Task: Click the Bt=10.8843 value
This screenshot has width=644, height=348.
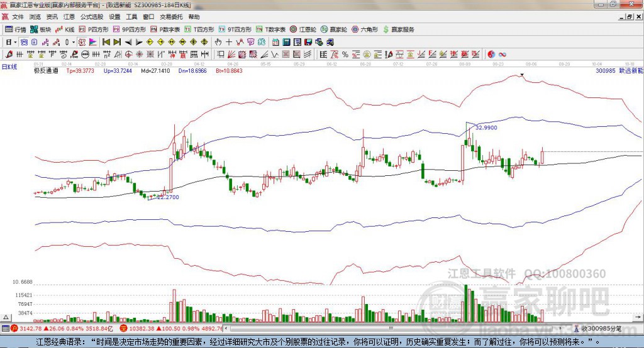Action: coord(229,70)
